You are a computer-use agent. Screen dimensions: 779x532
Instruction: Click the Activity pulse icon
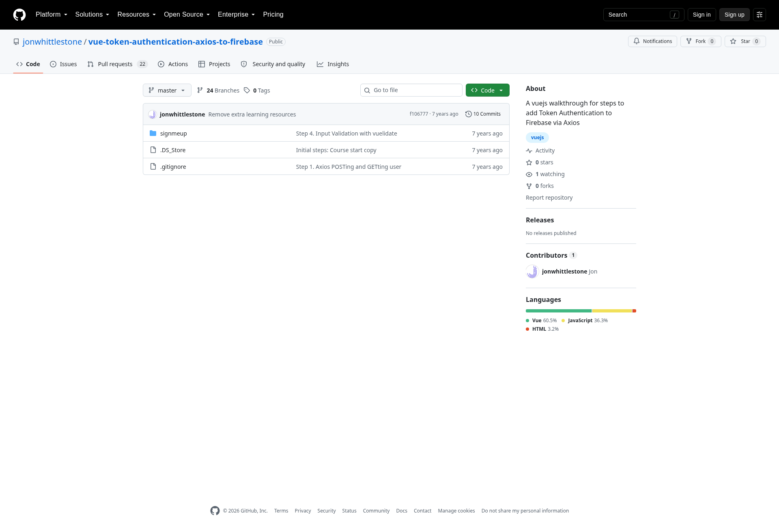click(x=529, y=151)
